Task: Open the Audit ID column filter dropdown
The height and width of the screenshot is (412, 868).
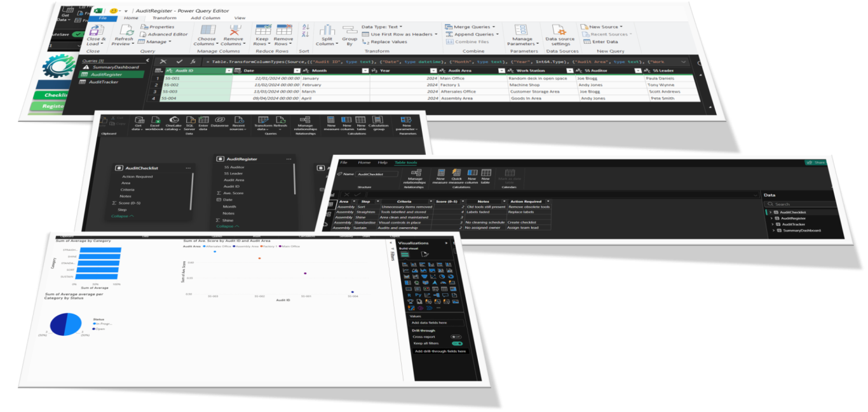Action: point(229,70)
